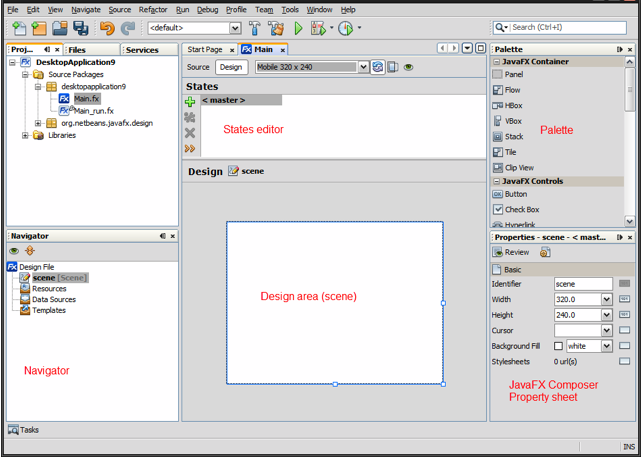Open the Cursor dropdown
Image resolution: width=642 pixels, height=457 pixels.
607,331
